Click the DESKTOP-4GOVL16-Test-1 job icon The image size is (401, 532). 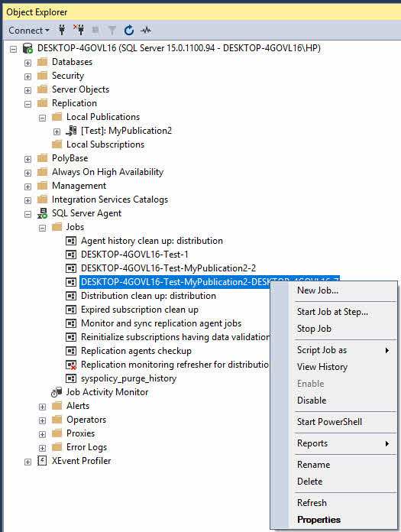coord(71,255)
